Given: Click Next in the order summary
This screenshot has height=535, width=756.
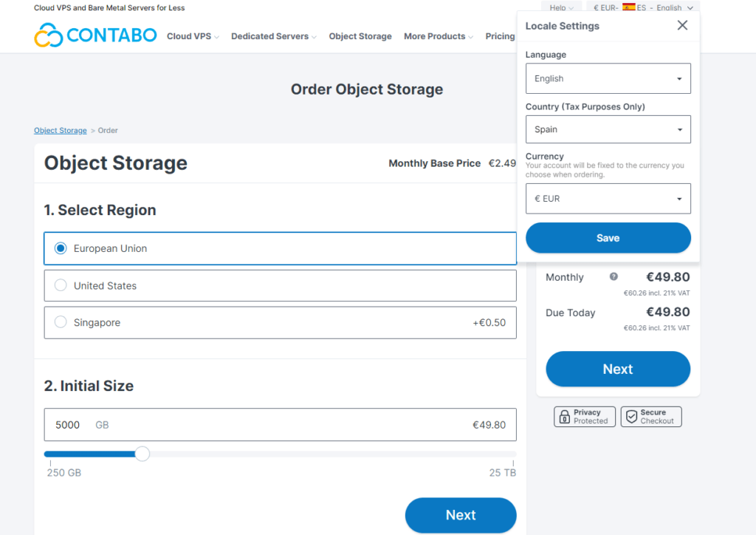Looking at the screenshot, I should coord(618,369).
